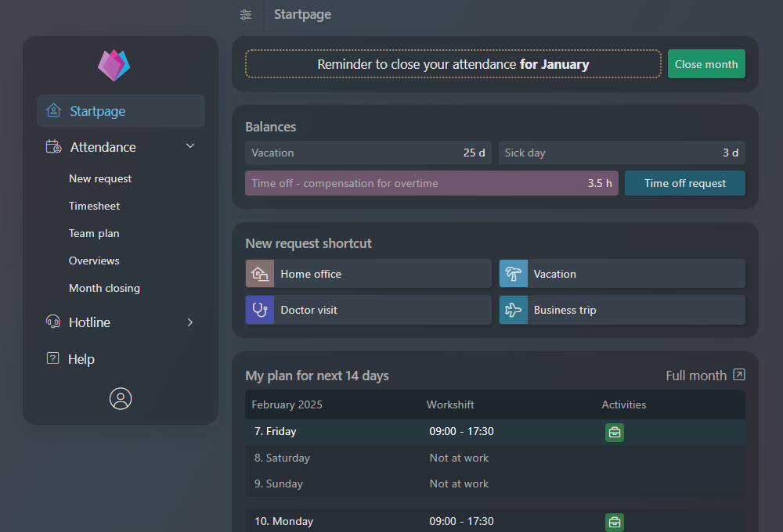Image resolution: width=783 pixels, height=532 pixels.
Task: Open Timesheet from the Attendance submenu
Action: point(95,206)
